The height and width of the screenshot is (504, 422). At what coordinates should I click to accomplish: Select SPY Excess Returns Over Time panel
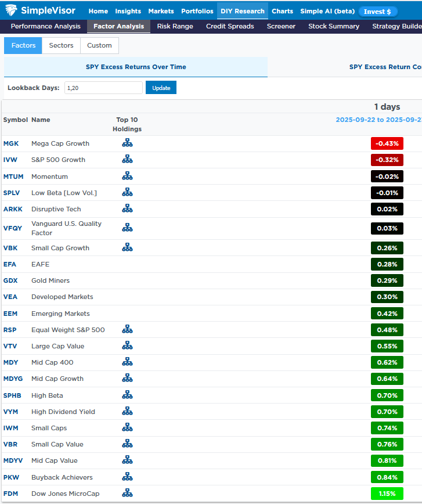[x=136, y=67]
